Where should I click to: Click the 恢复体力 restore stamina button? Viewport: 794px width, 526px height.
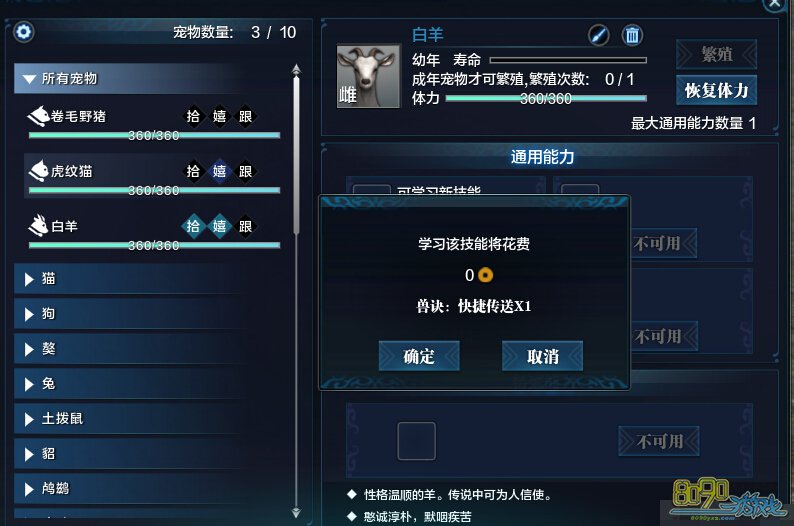point(716,90)
